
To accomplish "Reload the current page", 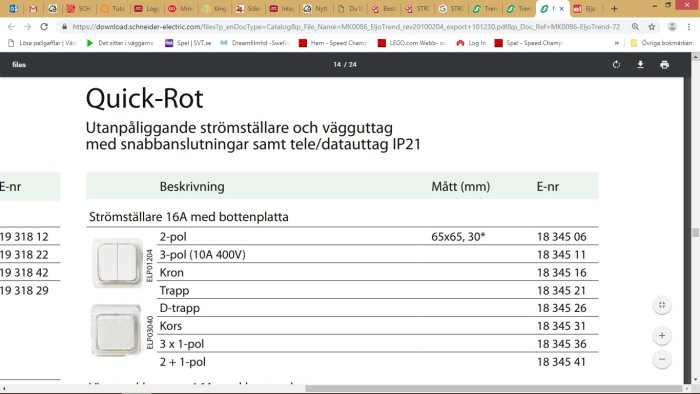I will pyautogui.click(x=44, y=27).
